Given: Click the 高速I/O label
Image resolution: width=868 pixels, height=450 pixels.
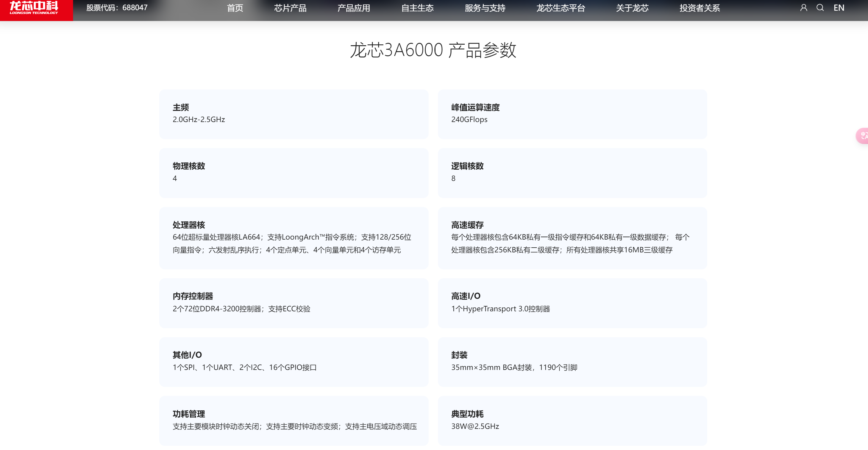Looking at the screenshot, I should (466, 296).
